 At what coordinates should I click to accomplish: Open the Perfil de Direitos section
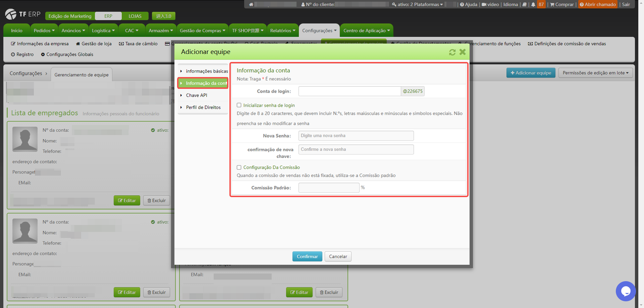203,107
